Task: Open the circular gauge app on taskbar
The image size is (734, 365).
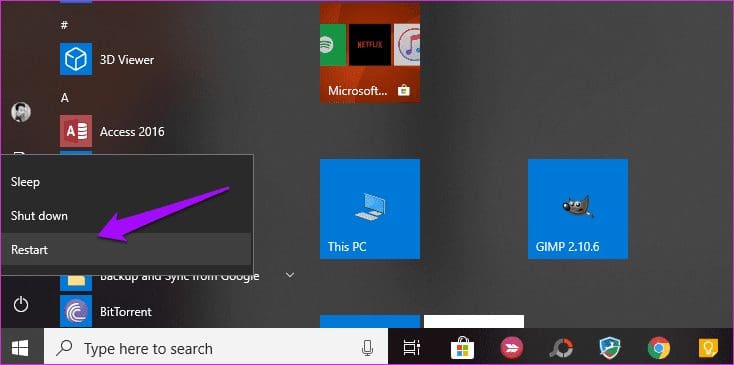Action: click(561, 348)
